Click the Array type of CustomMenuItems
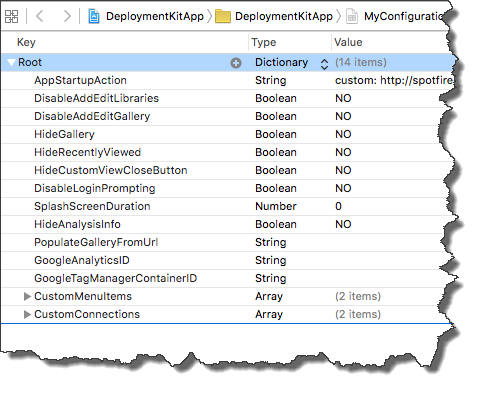Image resolution: width=484 pixels, height=393 pixels. click(269, 296)
